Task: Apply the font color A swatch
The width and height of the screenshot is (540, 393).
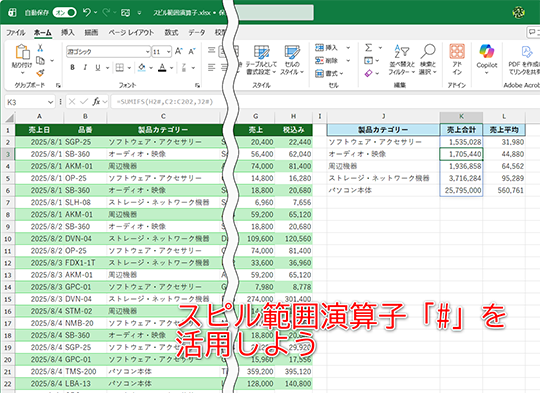Action: click(x=162, y=68)
